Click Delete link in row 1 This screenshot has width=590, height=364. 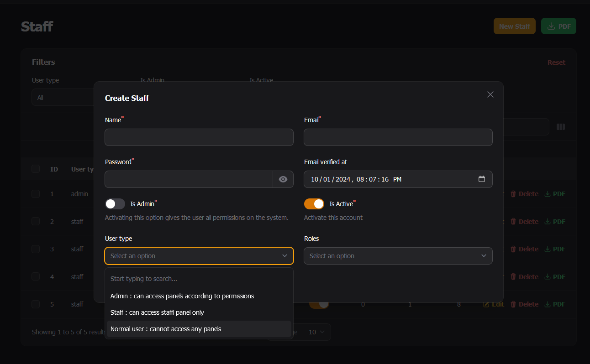click(524, 194)
